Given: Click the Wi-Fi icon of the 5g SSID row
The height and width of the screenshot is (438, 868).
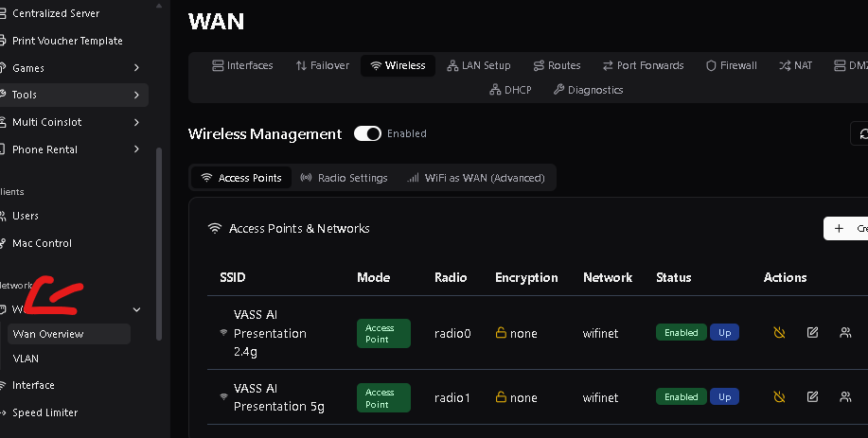Looking at the screenshot, I should 223,396.
